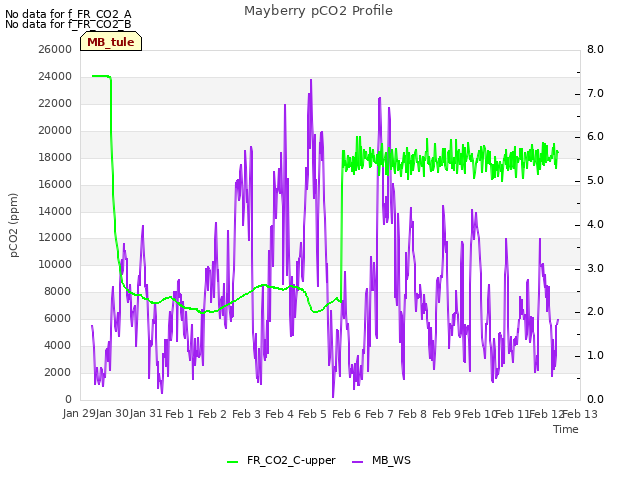Select the 'No data for f_FR_CO2_A' message
Image resolution: width=640 pixels, height=480 pixels.
click(68, 14)
